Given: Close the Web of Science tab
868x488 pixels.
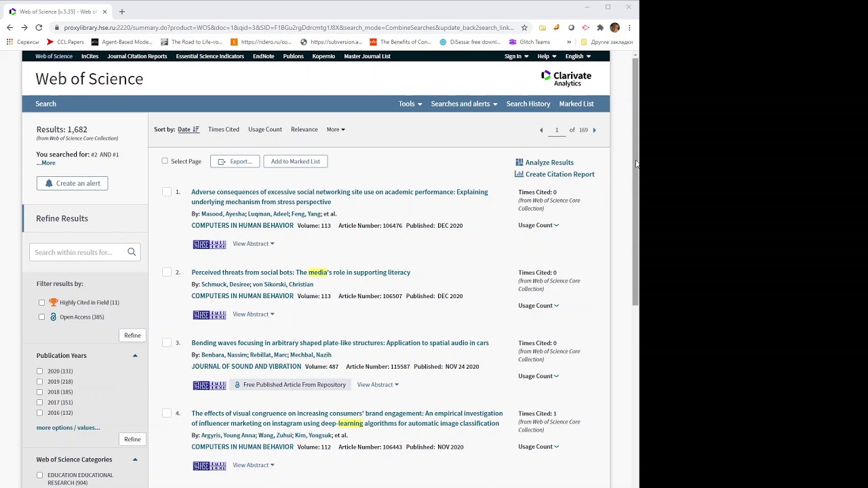Looking at the screenshot, I should click(104, 12).
